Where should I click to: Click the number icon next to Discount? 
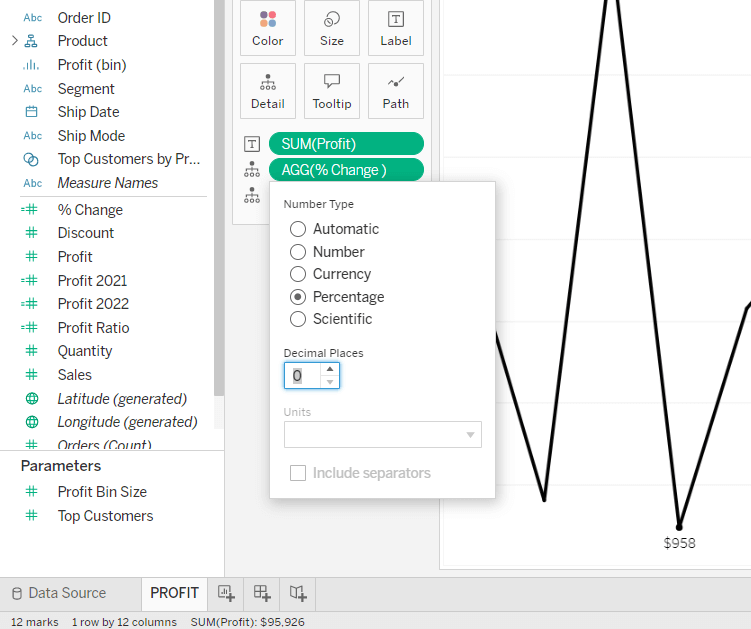point(31,233)
